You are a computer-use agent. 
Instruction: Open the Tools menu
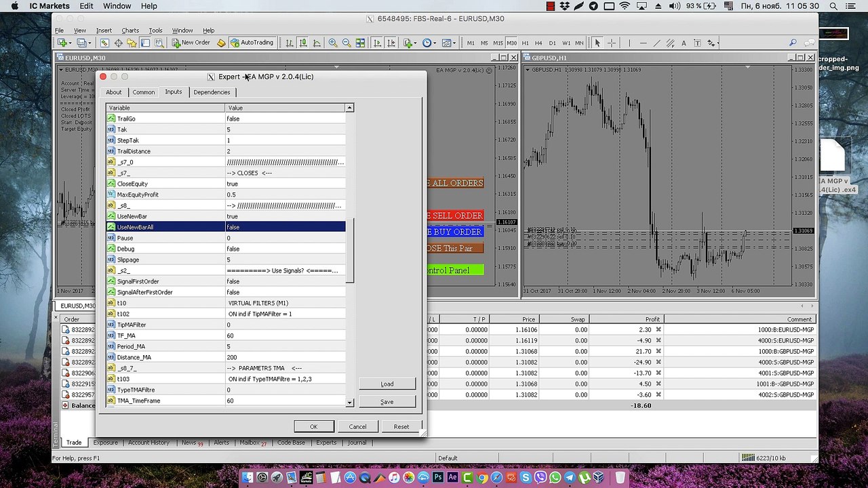pos(155,30)
